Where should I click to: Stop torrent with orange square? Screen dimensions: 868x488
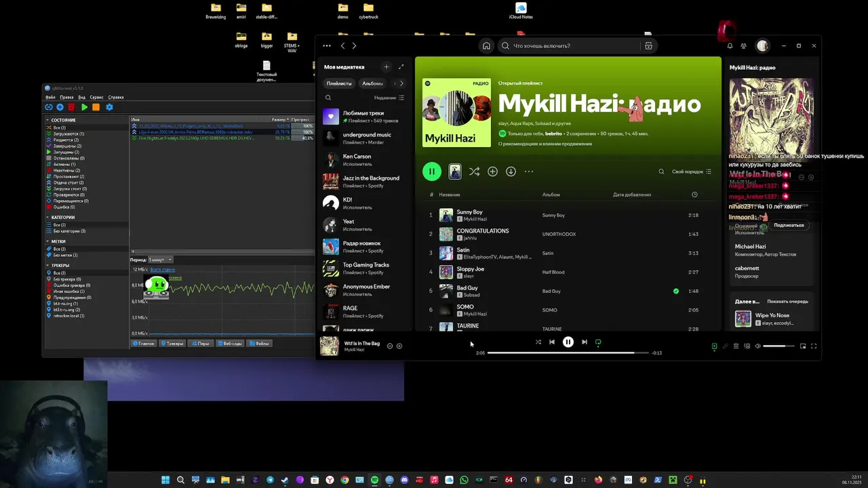tap(96, 107)
